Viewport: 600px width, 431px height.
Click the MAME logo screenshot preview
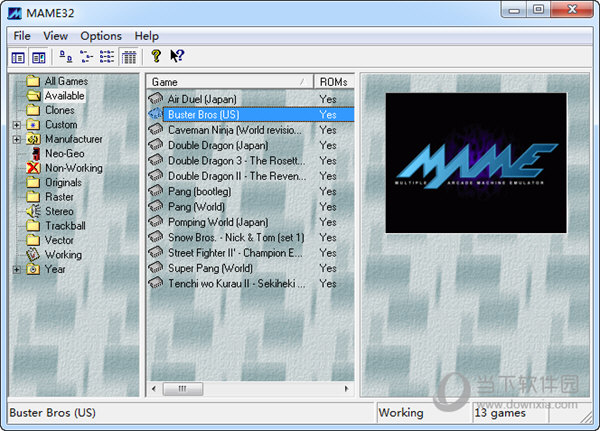pos(476,163)
